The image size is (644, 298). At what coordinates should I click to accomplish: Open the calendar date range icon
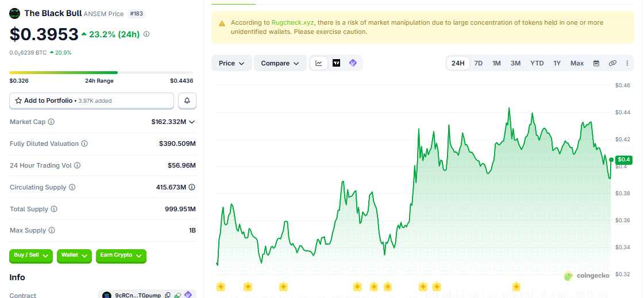596,63
